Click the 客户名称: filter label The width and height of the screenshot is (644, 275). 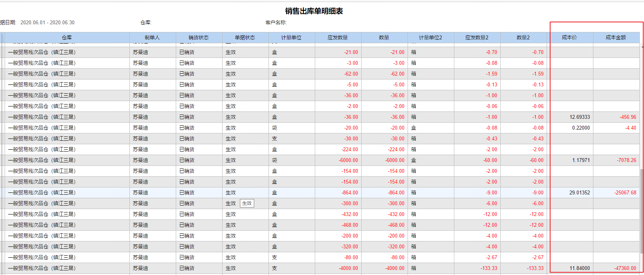tap(276, 22)
